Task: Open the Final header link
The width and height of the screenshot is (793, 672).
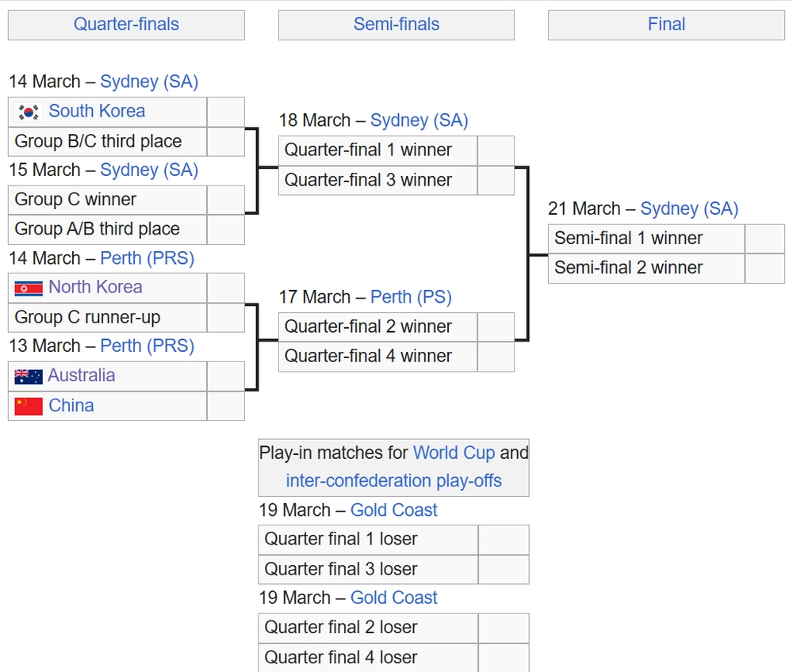Action: pyautogui.click(x=666, y=25)
